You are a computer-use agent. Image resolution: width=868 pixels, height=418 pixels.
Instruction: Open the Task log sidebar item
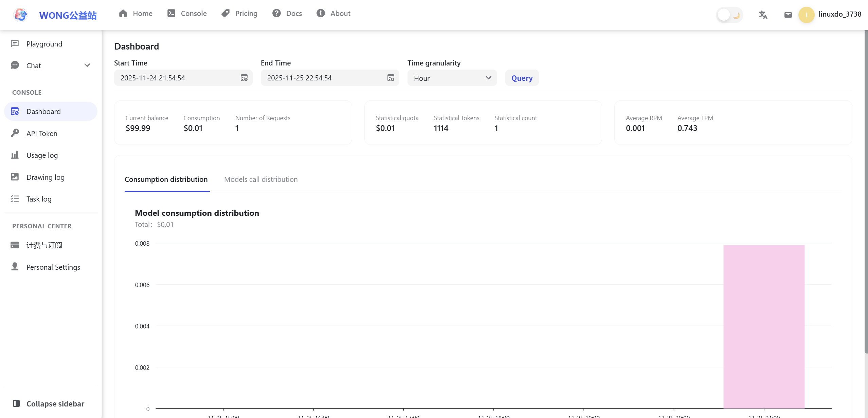(x=39, y=199)
